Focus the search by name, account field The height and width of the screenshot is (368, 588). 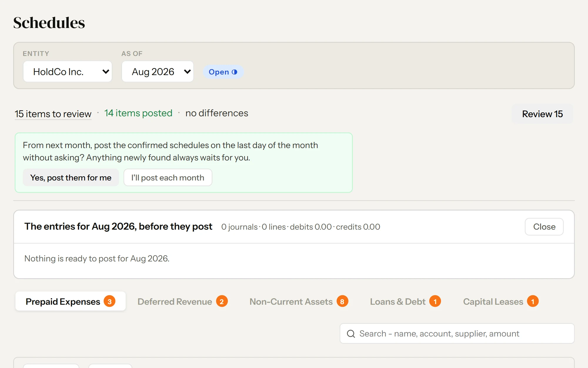pos(457,334)
